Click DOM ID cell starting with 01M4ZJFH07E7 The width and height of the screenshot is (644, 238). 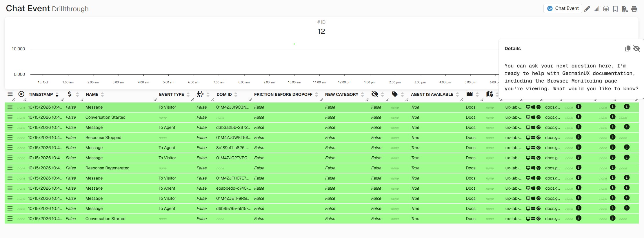click(232, 178)
